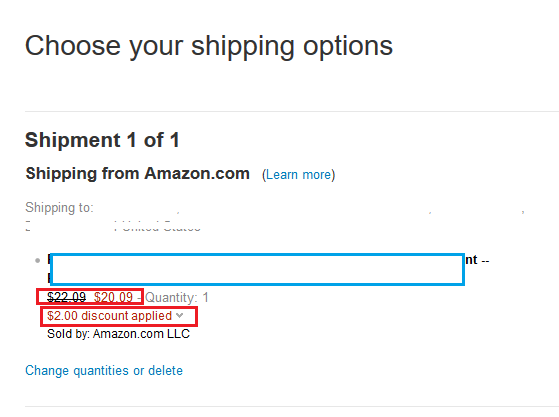
Task: Click the Quantity: 1 label
Action: [176, 298]
